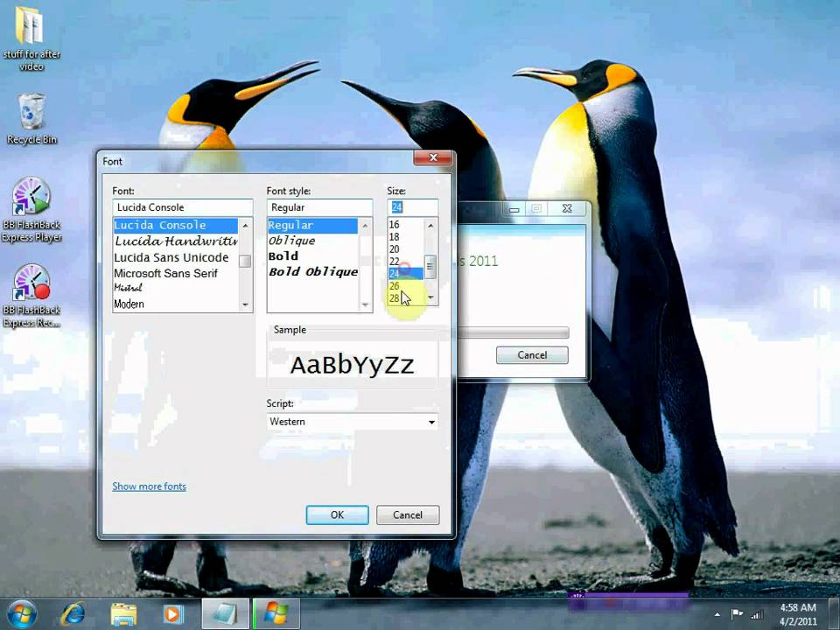840x630 pixels.
Task: Switch to the Windows flag taskbar app
Action: [276, 614]
